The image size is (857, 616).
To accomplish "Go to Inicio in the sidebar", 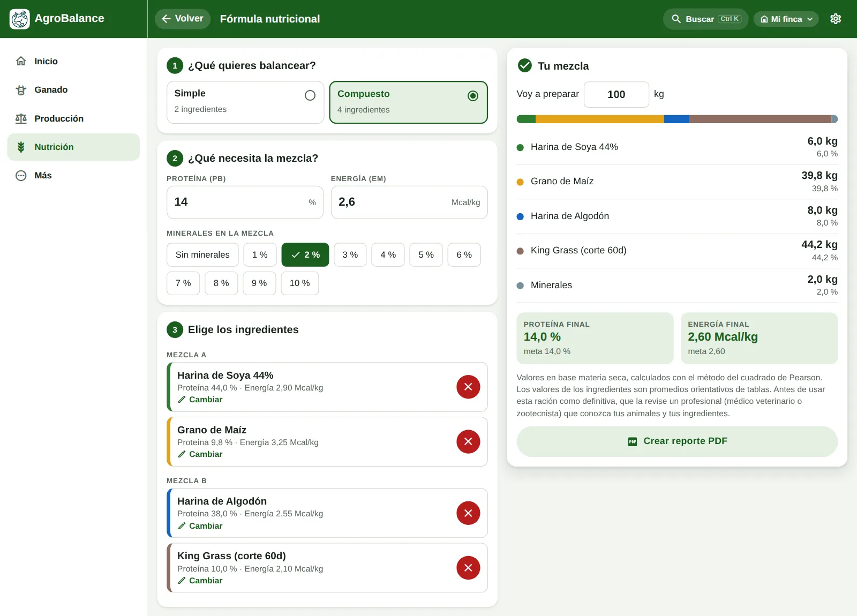I will point(73,61).
